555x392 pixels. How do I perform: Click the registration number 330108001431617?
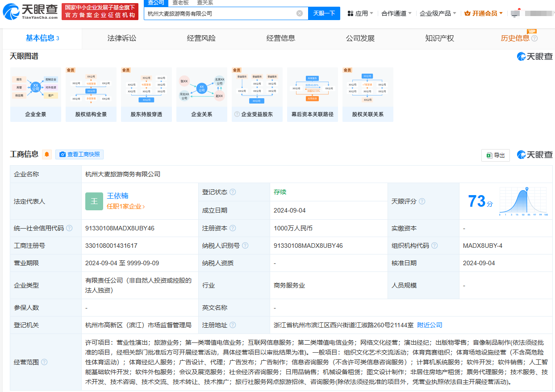111,246
